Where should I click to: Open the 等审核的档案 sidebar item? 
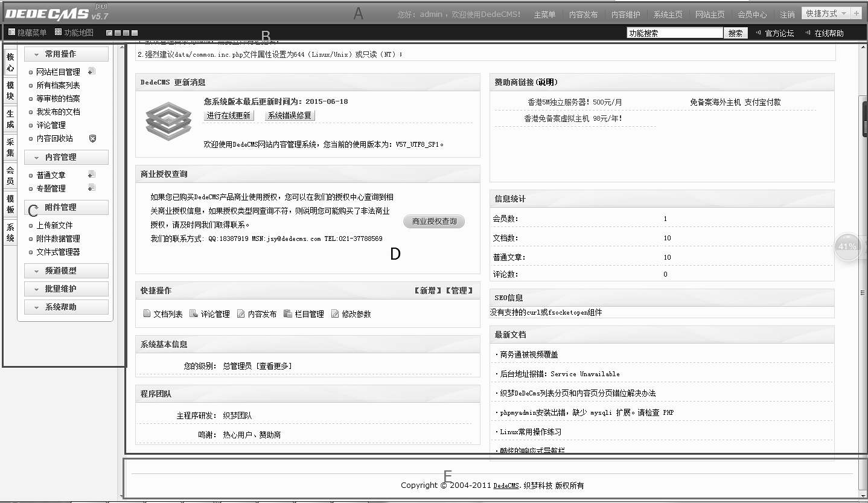pos(58,98)
